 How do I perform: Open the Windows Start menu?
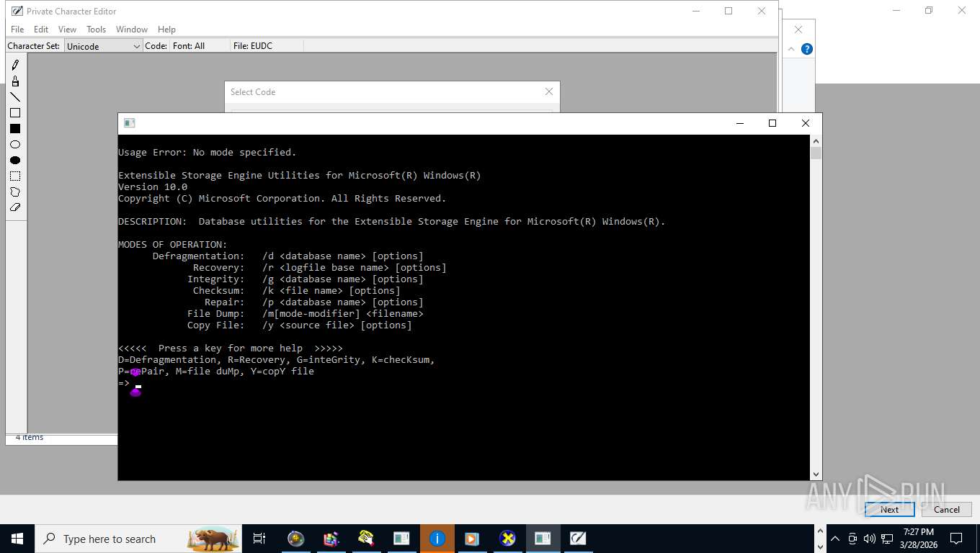[17, 539]
